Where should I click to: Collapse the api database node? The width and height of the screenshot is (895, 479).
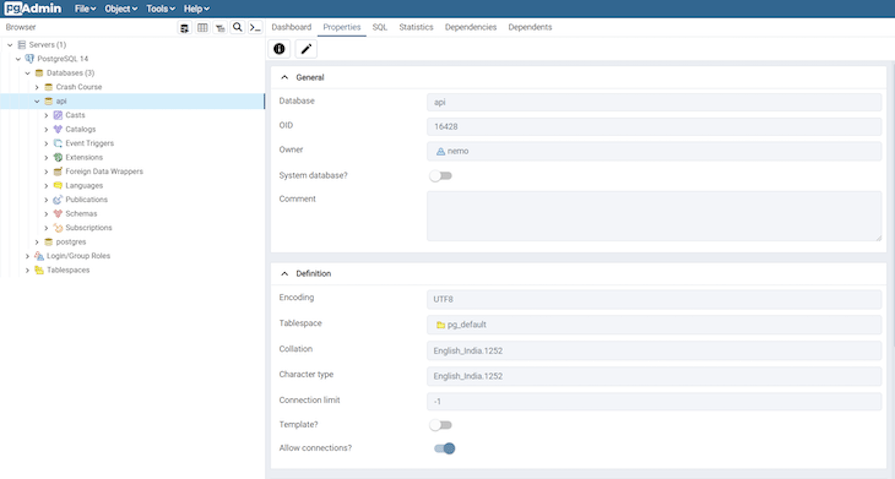37,101
